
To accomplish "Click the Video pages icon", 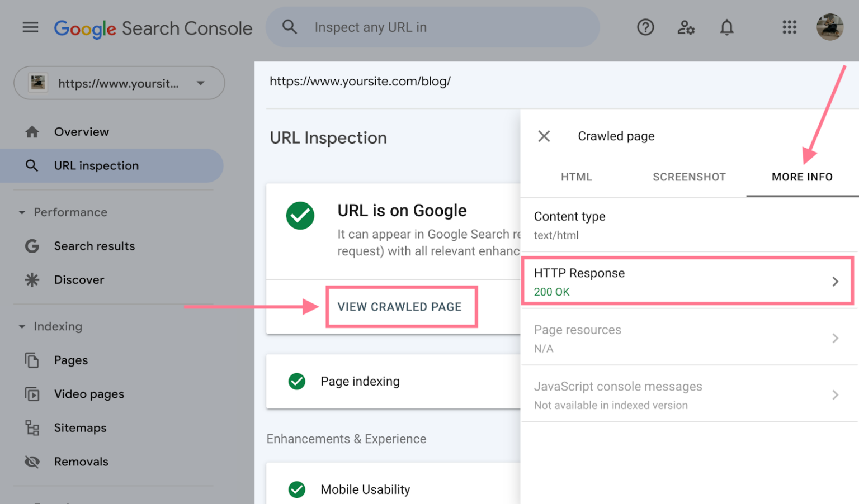I will point(32,394).
